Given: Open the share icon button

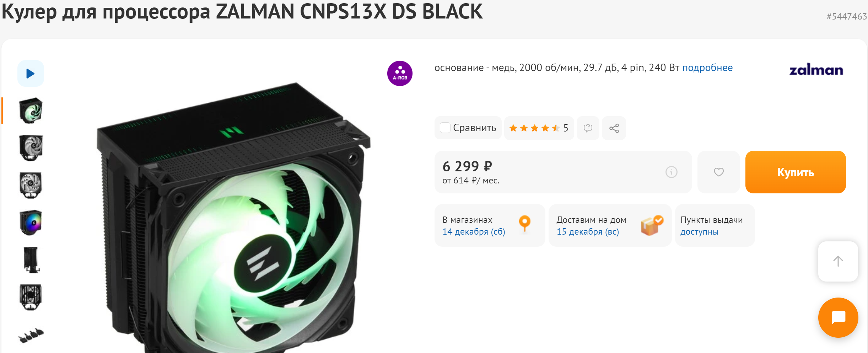Looking at the screenshot, I should (x=614, y=128).
